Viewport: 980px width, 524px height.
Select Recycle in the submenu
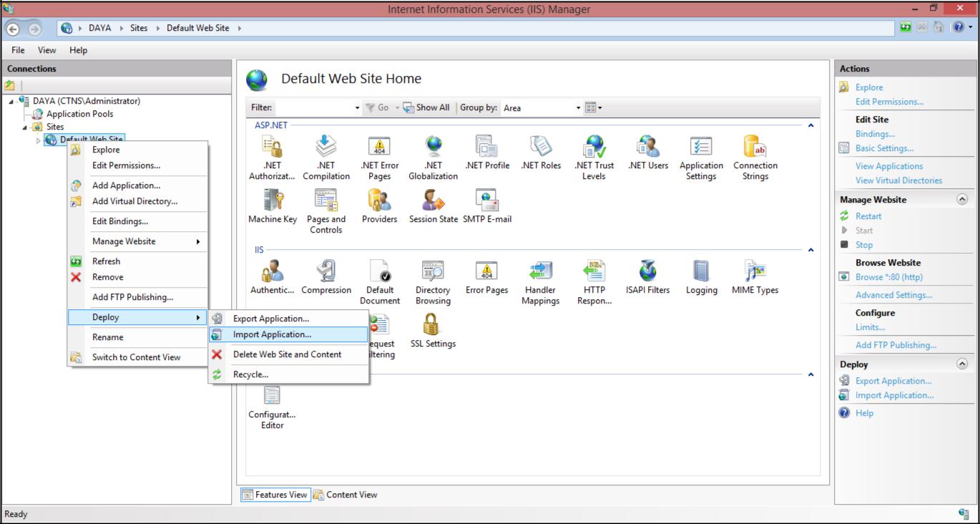click(288, 374)
